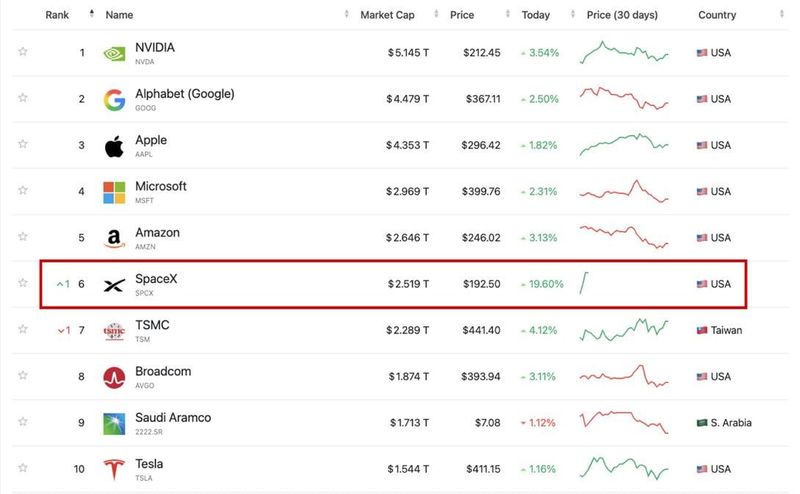This screenshot has width=800, height=494.
Task: Click the Microsoft logo icon
Action: 114,192
